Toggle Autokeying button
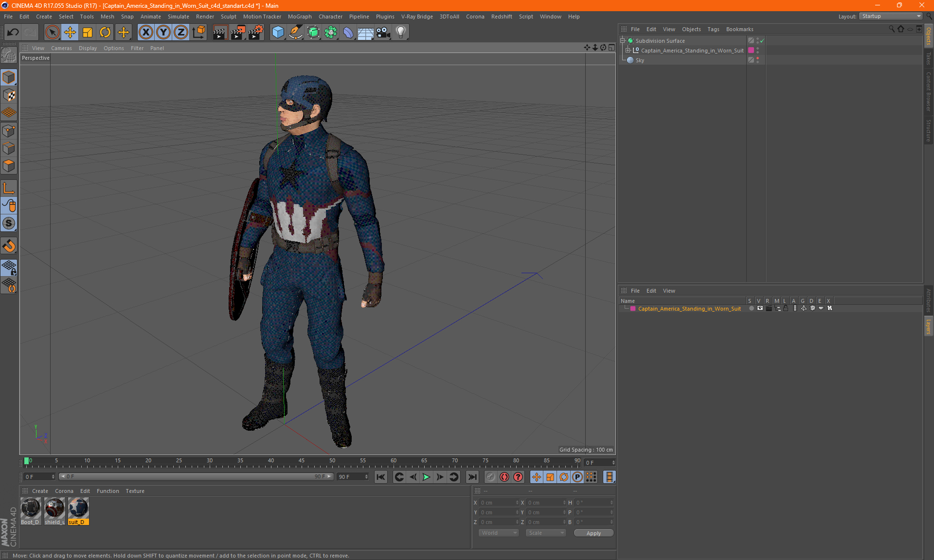 click(x=504, y=477)
